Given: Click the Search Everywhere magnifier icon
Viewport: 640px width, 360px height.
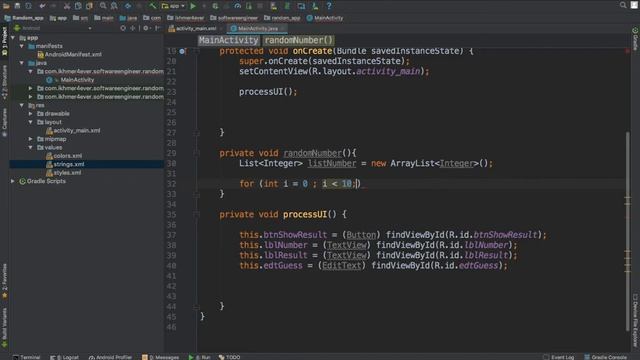Looking at the screenshot, I should [x=623, y=5].
